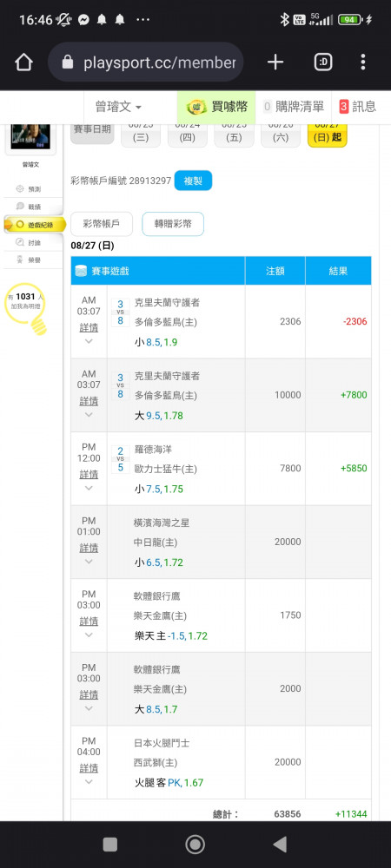Image resolution: width=391 pixels, height=868 pixels.
Task: Click the 預測 sidebar icon
Action: click(x=21, y=188)
